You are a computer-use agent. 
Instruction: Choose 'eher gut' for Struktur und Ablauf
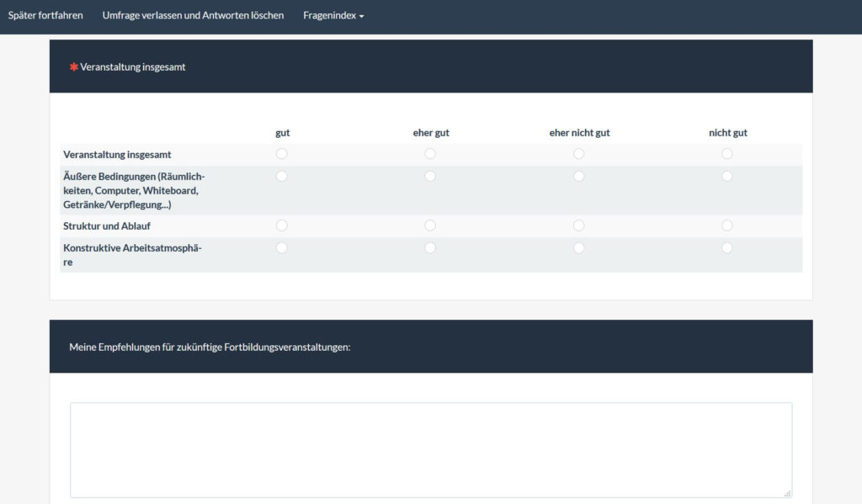pos(430,225)
